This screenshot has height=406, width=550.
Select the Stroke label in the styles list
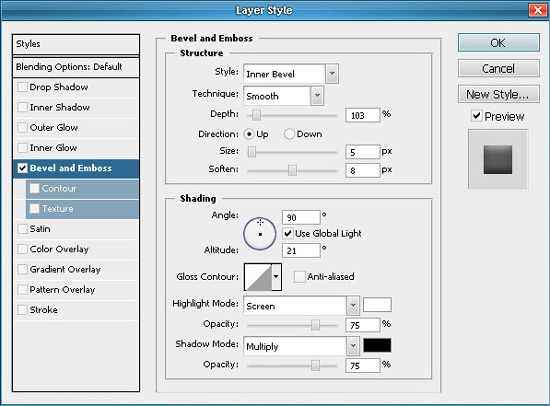pyautogui.click(x=43, y=310)
